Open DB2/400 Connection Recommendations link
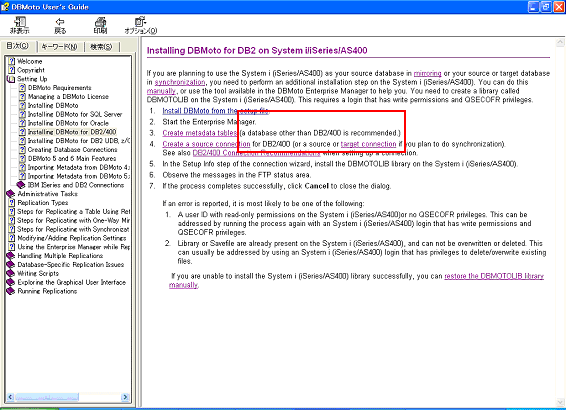Image resolution: width=566 pixels, height=410 pixels. [256, 153]
